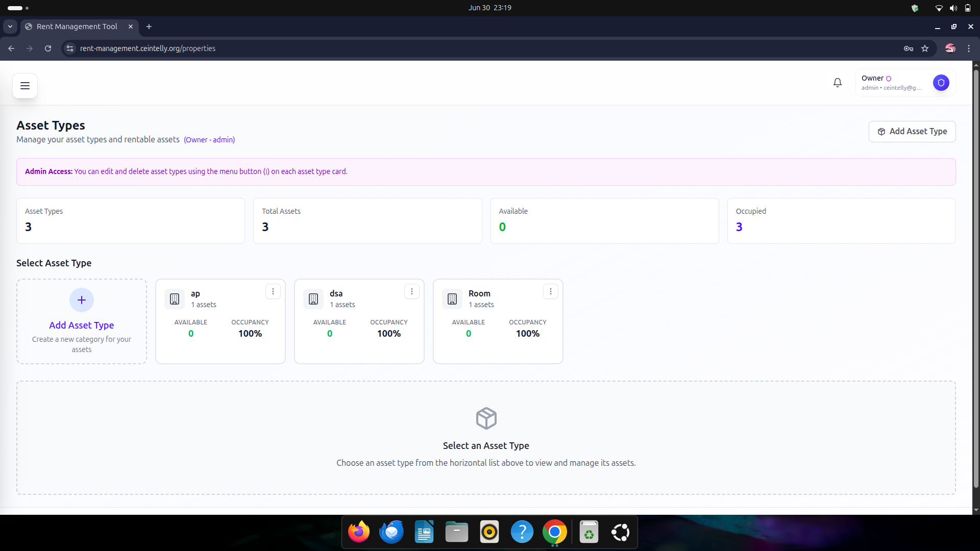Click the building icon on ap card
Viewport: 980px width, 551px height.
tap(175, 299)
